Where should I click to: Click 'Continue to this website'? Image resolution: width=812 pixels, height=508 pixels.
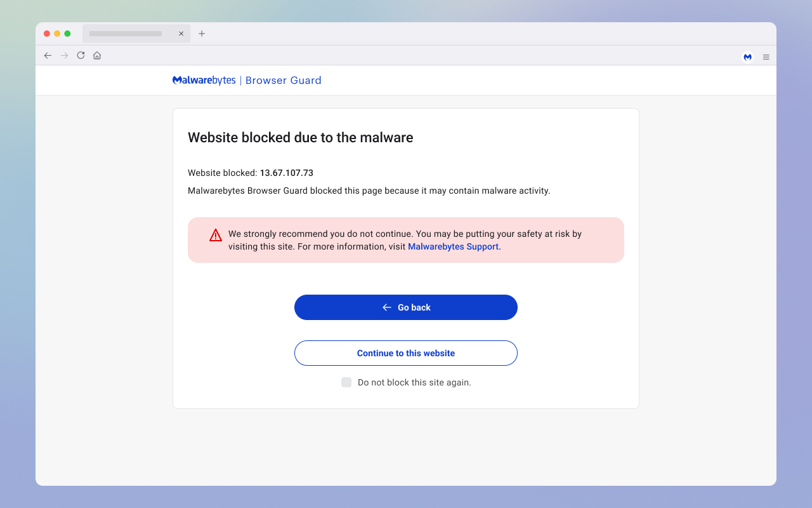point(405,352)
